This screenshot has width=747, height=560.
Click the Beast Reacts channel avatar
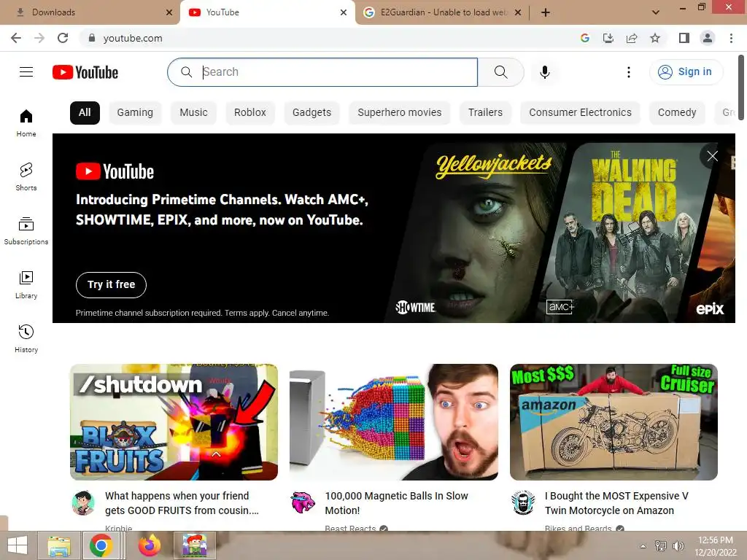tap(303, 503)
